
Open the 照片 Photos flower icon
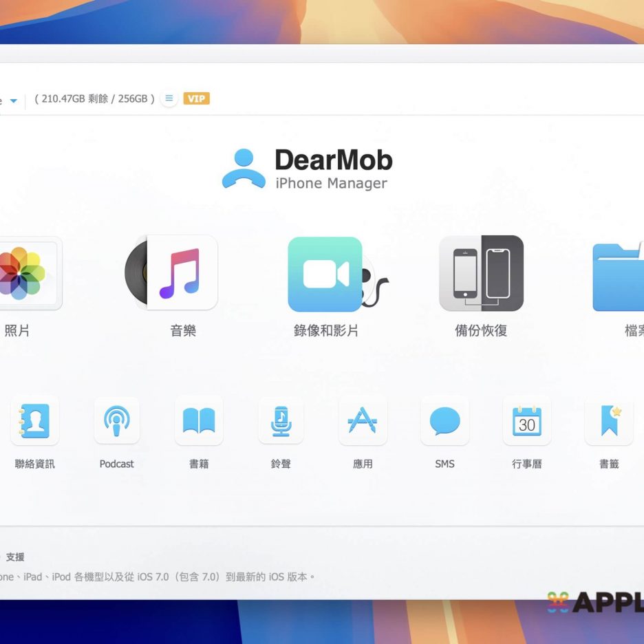pos(24,274)
